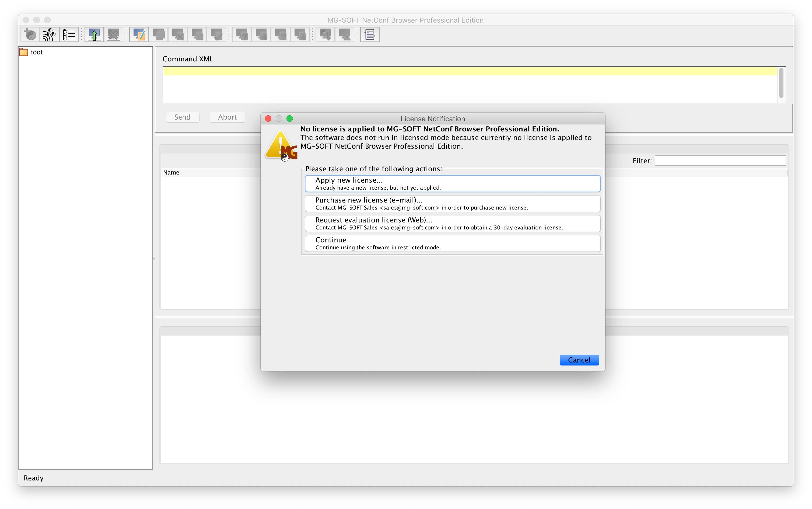Click the scan YANG modules toolbar icon

[x=50, y=34]
